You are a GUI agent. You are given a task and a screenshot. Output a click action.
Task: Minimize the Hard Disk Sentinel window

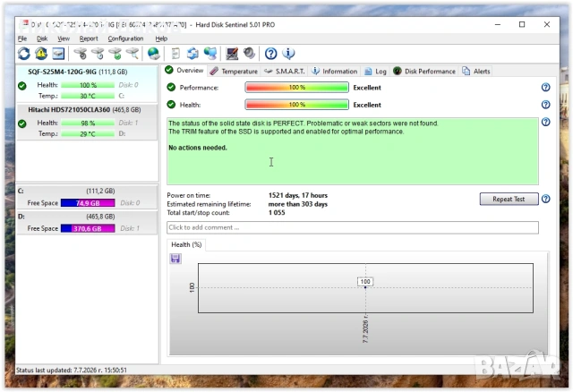click(x=498, y=24)
